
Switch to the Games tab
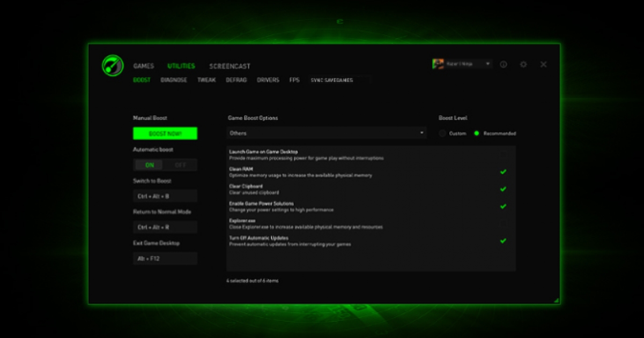[144, 66]
